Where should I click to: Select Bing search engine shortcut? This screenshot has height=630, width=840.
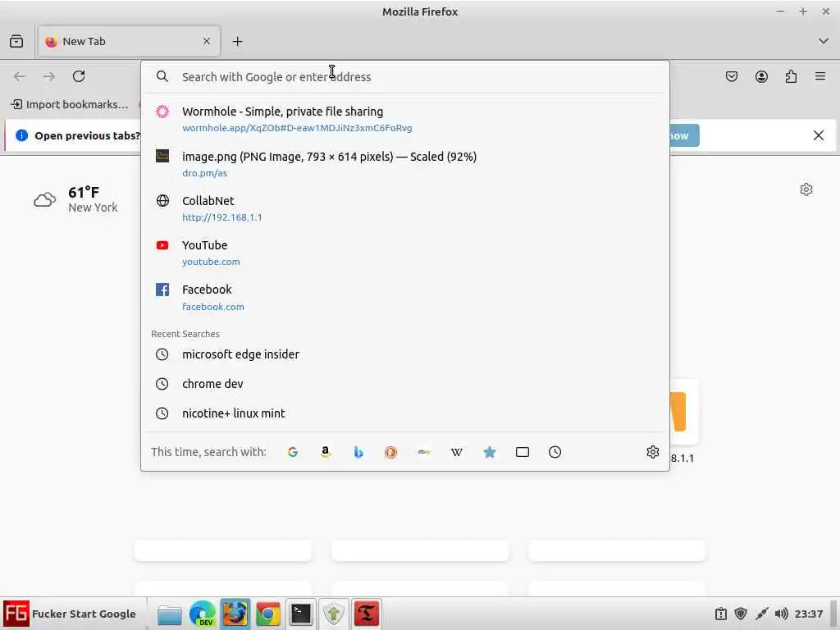(358, 452)
